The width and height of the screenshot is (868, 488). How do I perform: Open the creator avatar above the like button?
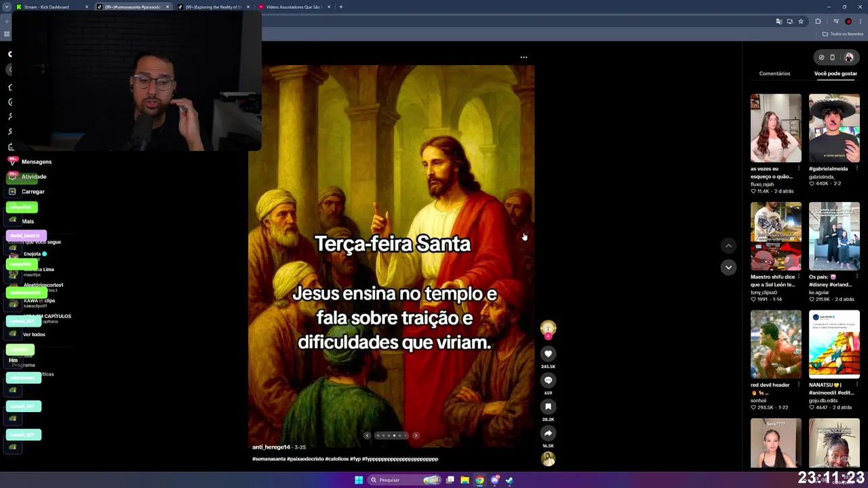(548, 329)
